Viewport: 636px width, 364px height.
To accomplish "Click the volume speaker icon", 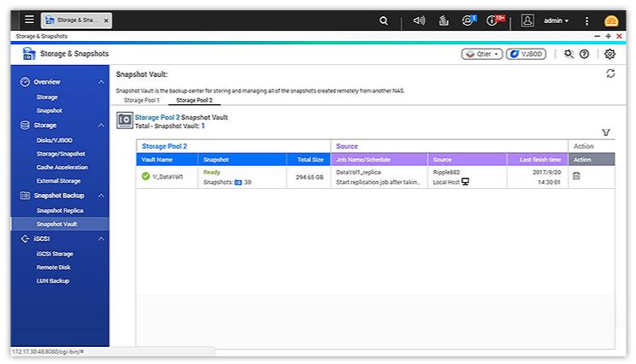I will point(419,21).
